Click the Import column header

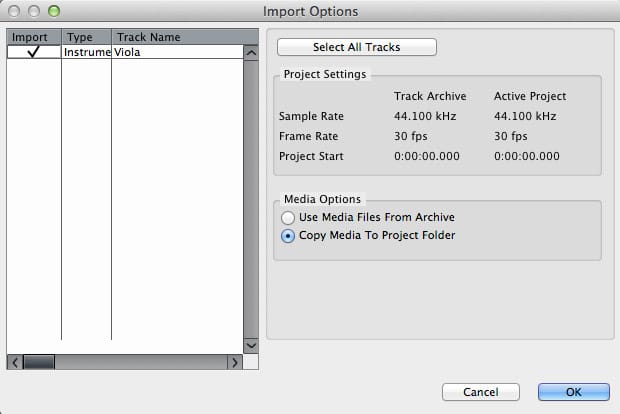tap(34, 37)
